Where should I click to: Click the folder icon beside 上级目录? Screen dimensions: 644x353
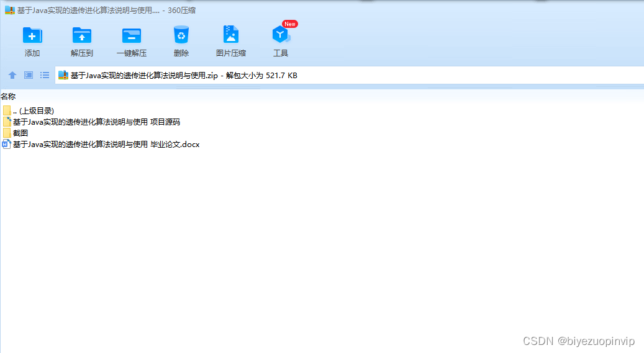click(x=7, y=110)
